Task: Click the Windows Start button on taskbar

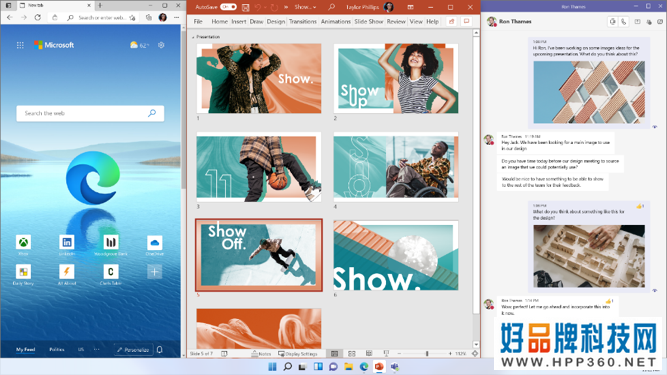Action: [x=272, y=366]
